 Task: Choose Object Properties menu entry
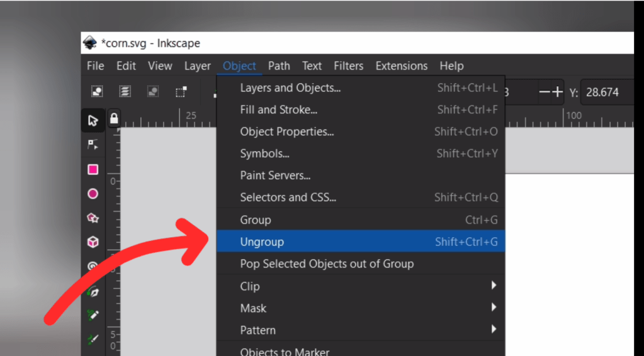tap(361, 131)
